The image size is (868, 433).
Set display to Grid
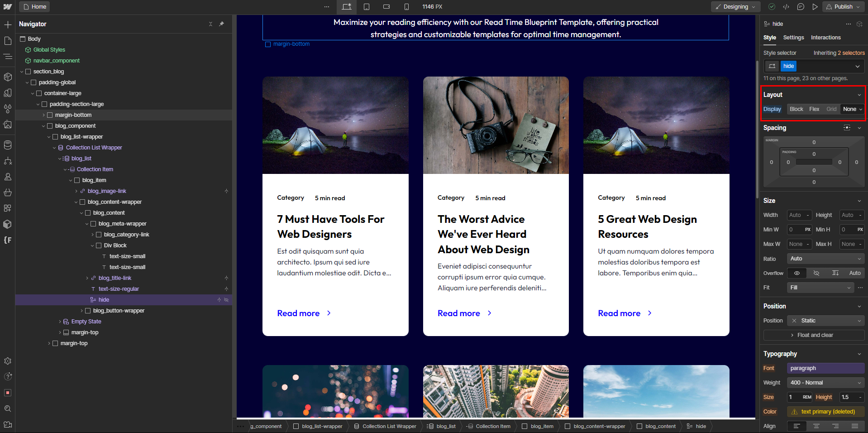[x=831, y=109]
